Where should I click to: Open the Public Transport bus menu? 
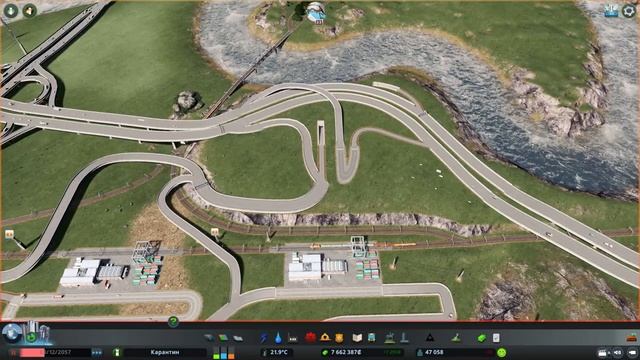tap(372, 338)
